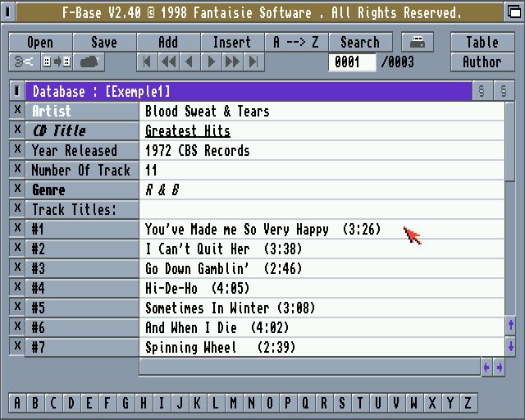Fast forward through records

tap(232, 62)
